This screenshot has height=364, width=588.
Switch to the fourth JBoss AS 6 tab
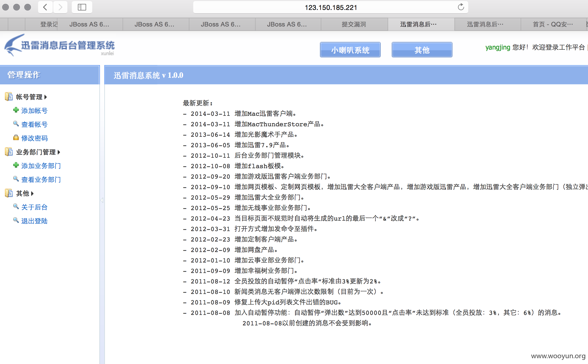288,24
